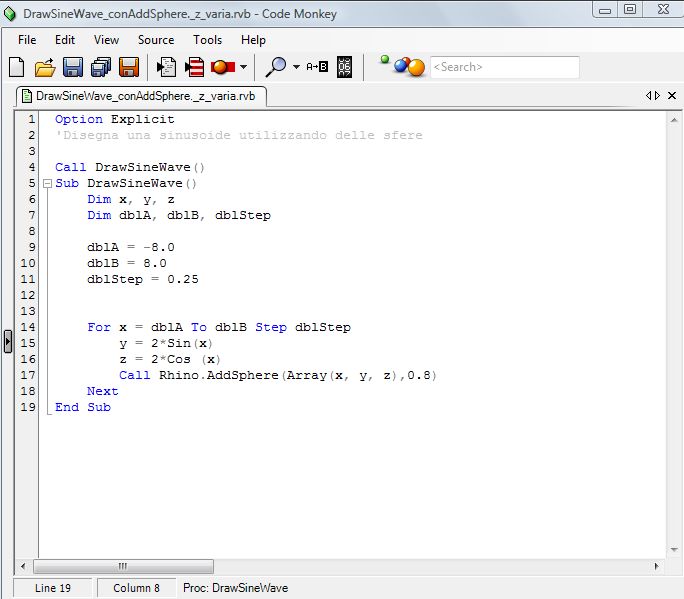Open the Help menu

253,40
